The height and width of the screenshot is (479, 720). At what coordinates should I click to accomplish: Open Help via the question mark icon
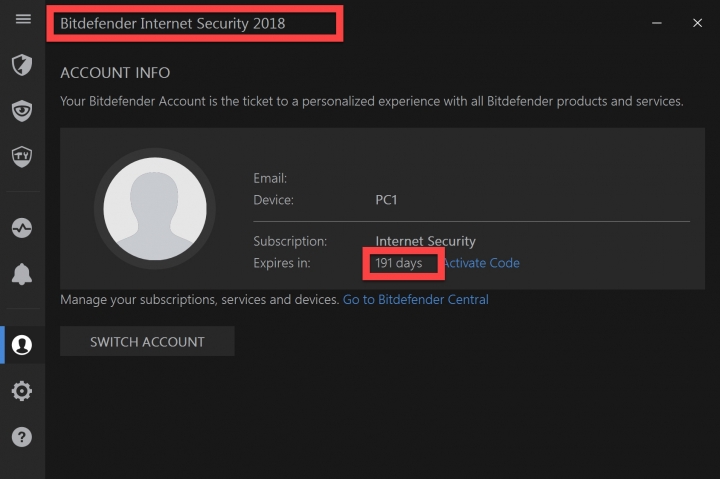click(x=22, y=437)
